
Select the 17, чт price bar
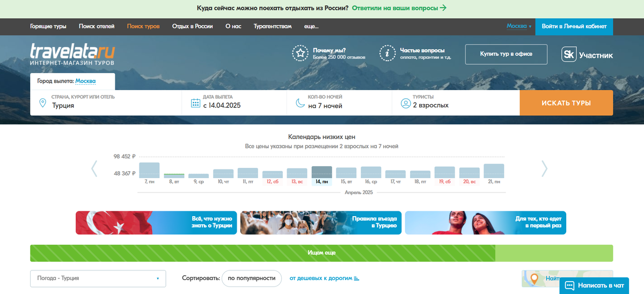click(x=396, y=174)
